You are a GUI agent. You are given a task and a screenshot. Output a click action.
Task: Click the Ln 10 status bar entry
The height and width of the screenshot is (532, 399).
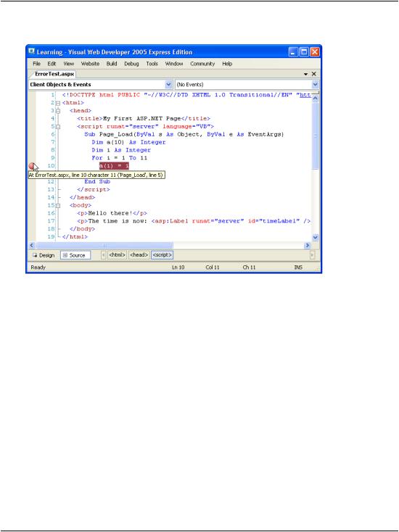point(178,267)
